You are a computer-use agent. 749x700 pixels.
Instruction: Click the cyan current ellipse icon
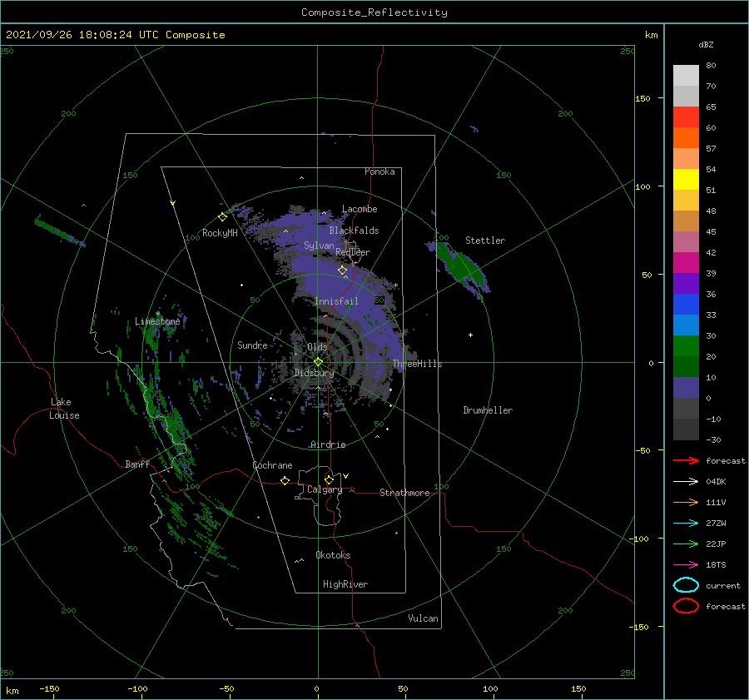coord(686,585)
